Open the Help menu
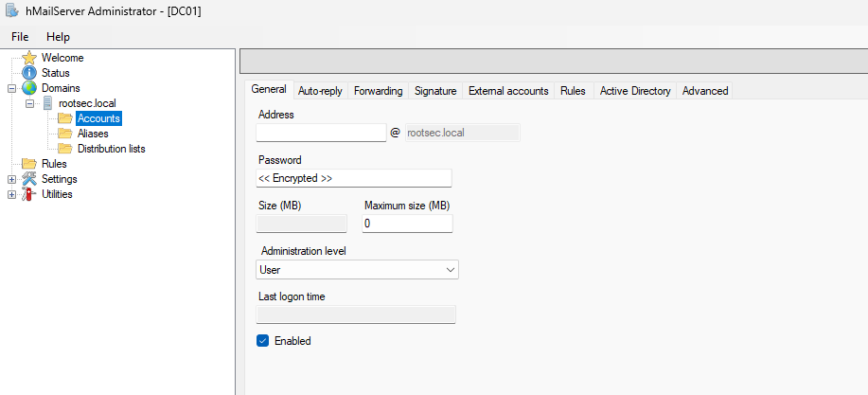Image resolution: width=868 pixels, height=395 pixels. 58,37
